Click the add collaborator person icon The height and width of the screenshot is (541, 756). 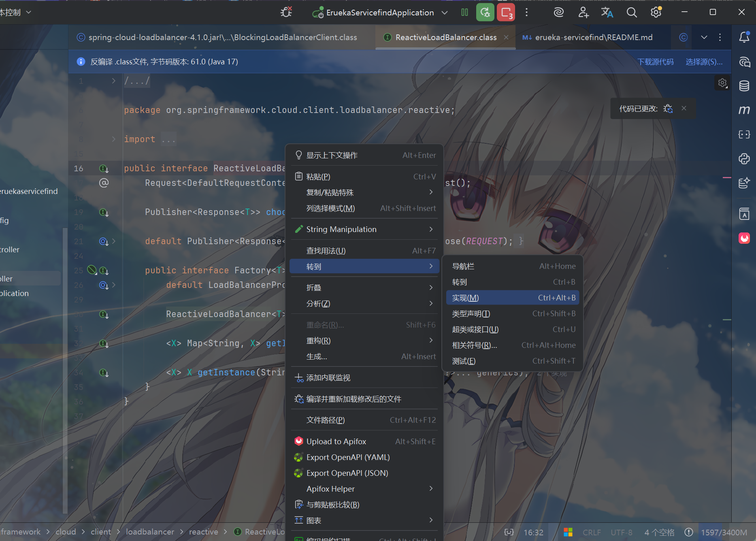(x=583, y=12)
